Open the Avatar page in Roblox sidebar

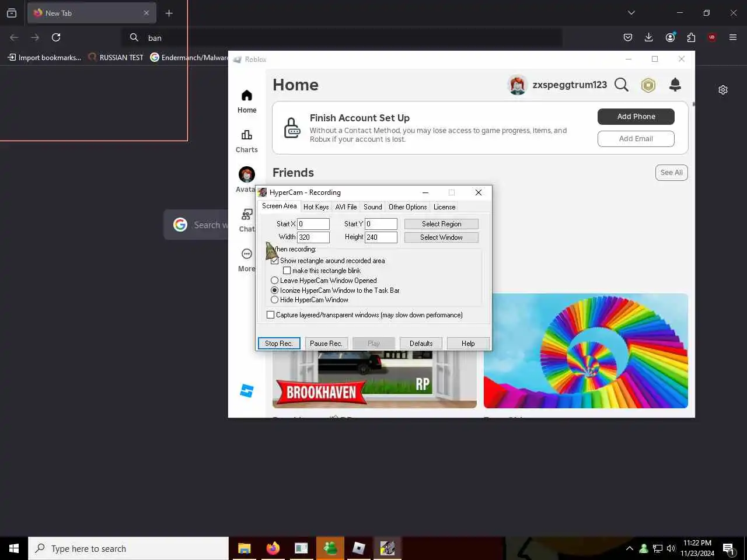coord(246,180)
